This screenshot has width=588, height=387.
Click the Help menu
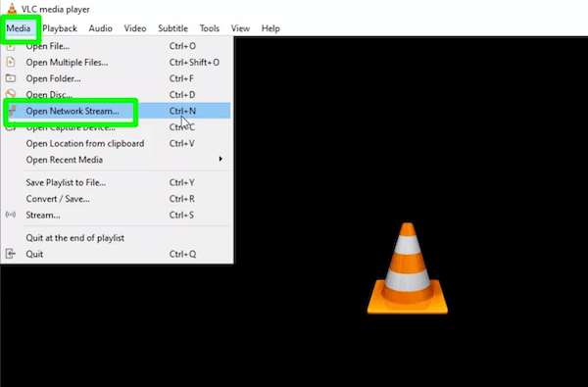pos(270,28)
